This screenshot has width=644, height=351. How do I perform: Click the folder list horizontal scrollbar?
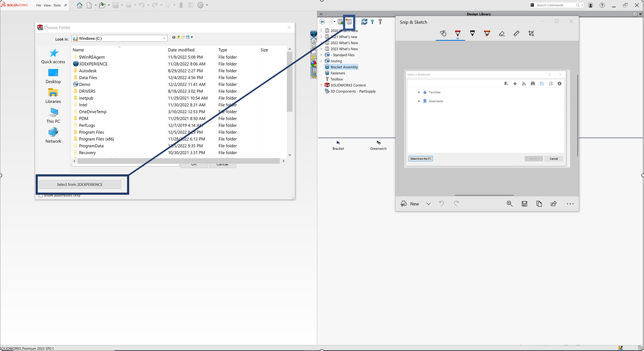[179, 161]
